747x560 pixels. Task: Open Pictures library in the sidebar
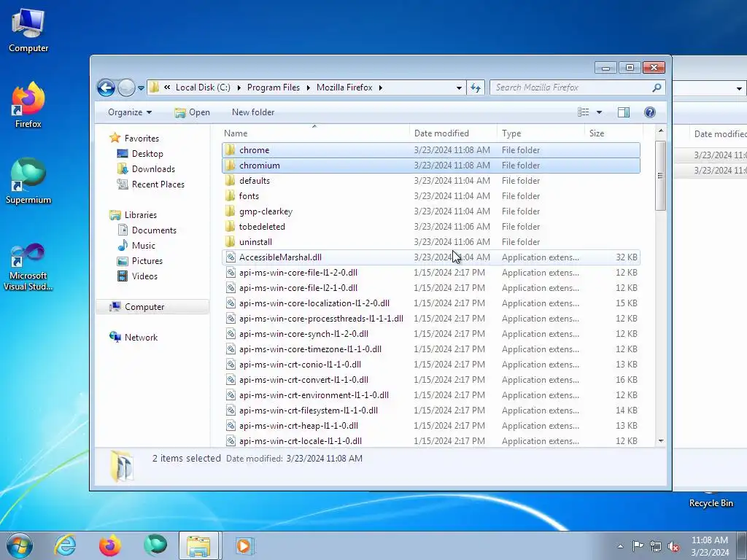147,261
